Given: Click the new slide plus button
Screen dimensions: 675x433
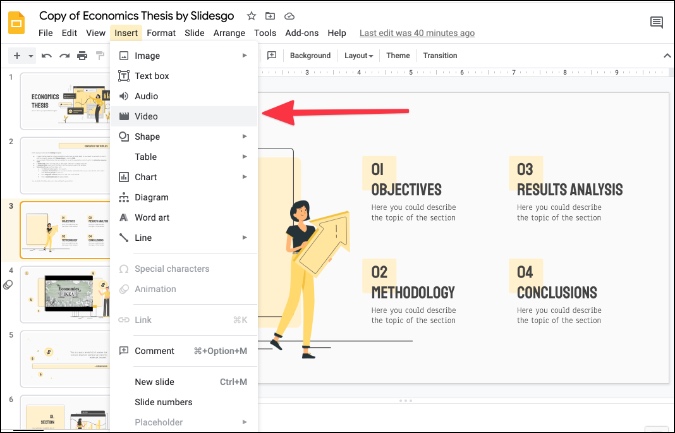Looking at the screenshot, I should pos(17,56).
